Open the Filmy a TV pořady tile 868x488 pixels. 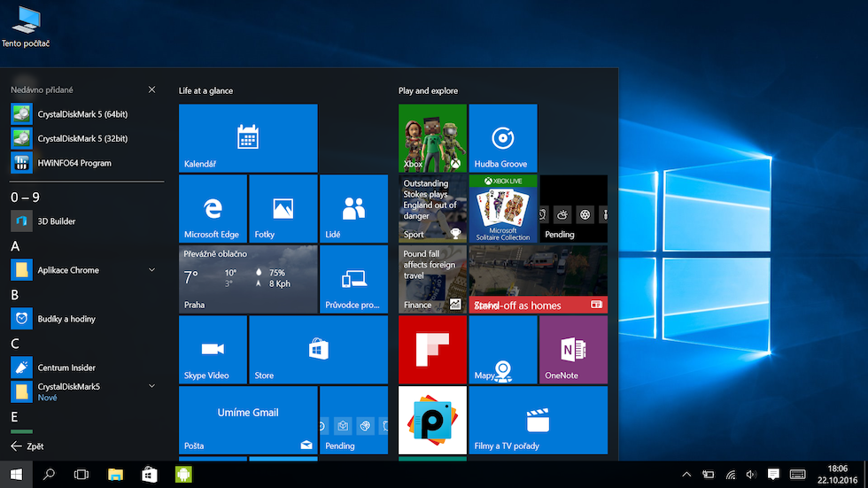[538, 420]
